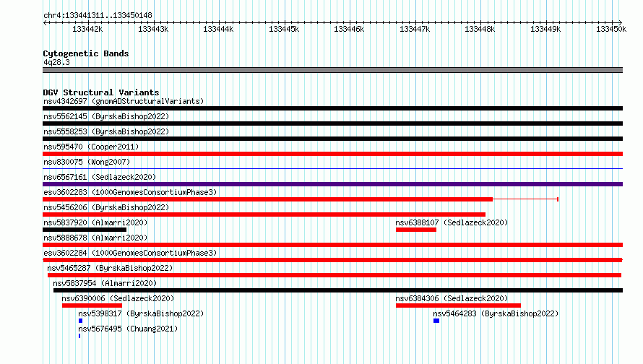Click the 133445k ruler tick label
643x364 pixels.
point(284,29)
